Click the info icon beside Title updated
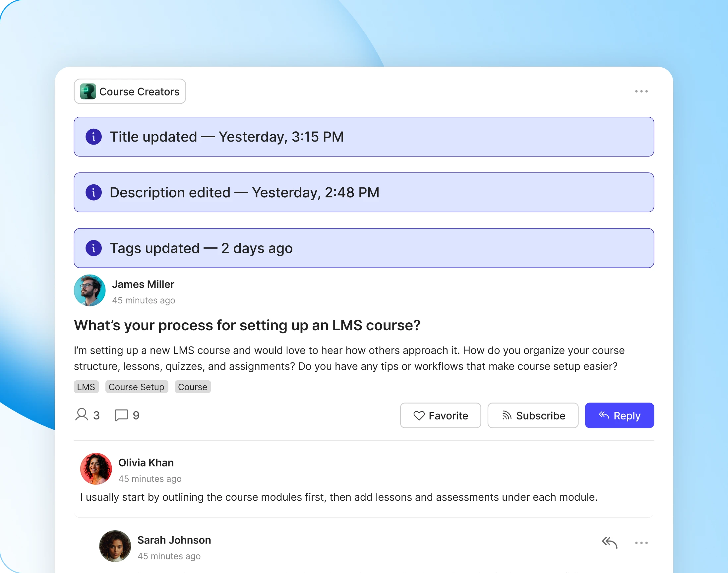This screenshot has height=573, width=728. (x=93, y=137)
